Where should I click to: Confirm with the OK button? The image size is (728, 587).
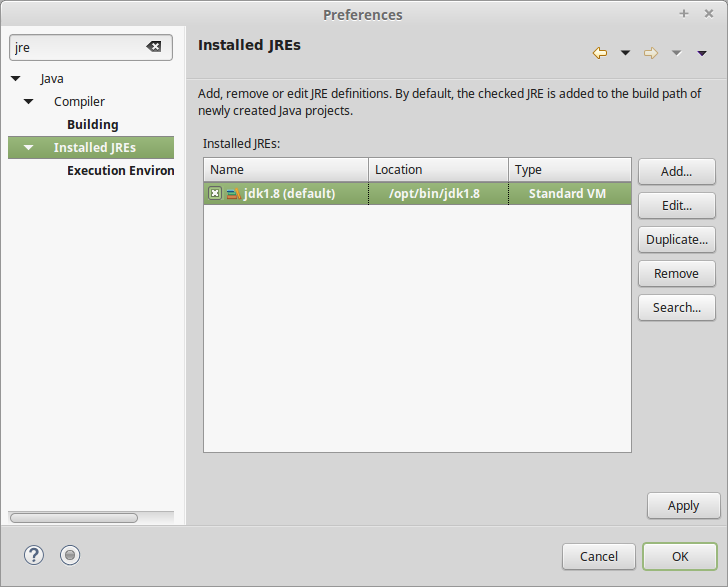point(680,556)
